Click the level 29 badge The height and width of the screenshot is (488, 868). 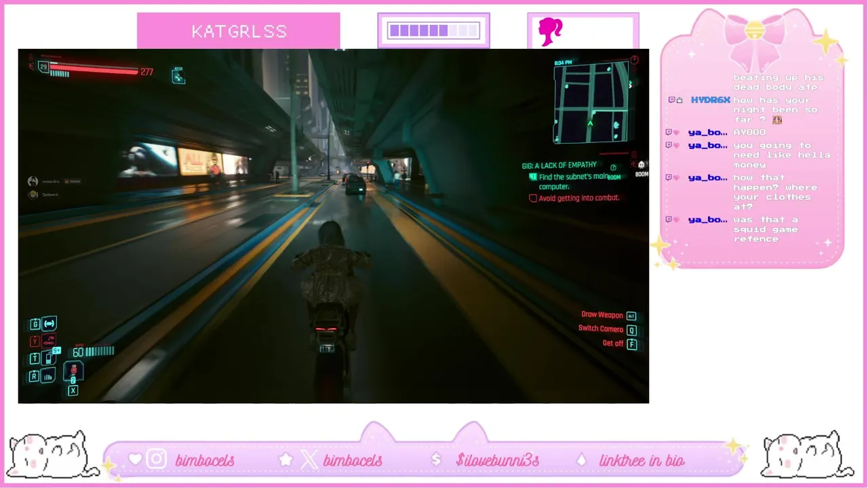click(43, 66)
